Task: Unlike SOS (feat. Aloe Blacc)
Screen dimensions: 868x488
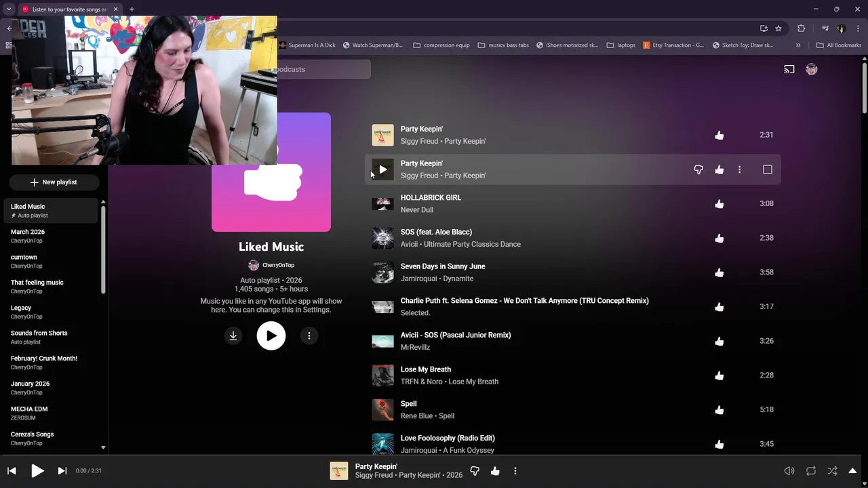Action: click(x=719, y=238)
